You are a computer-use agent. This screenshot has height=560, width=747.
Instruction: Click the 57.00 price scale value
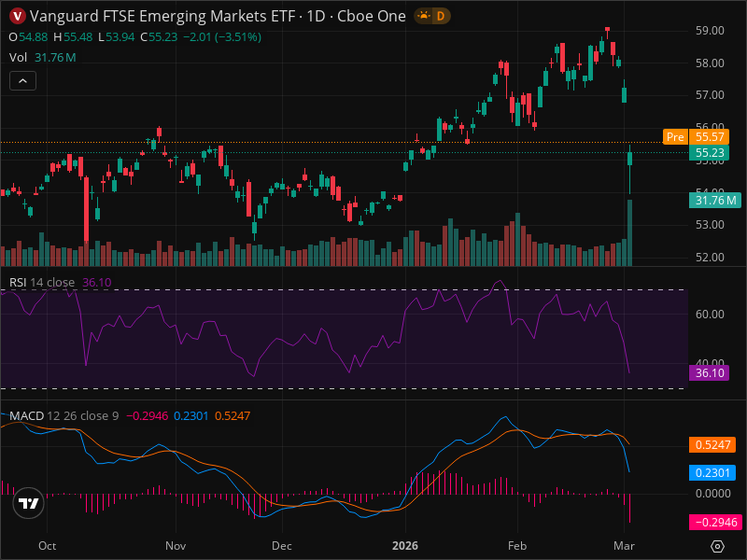coord(710,95)
